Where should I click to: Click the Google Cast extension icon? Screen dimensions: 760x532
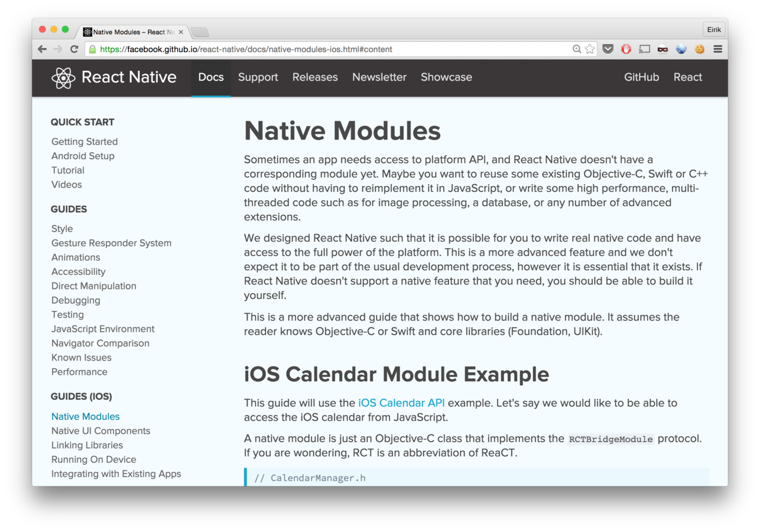(645, 49)
